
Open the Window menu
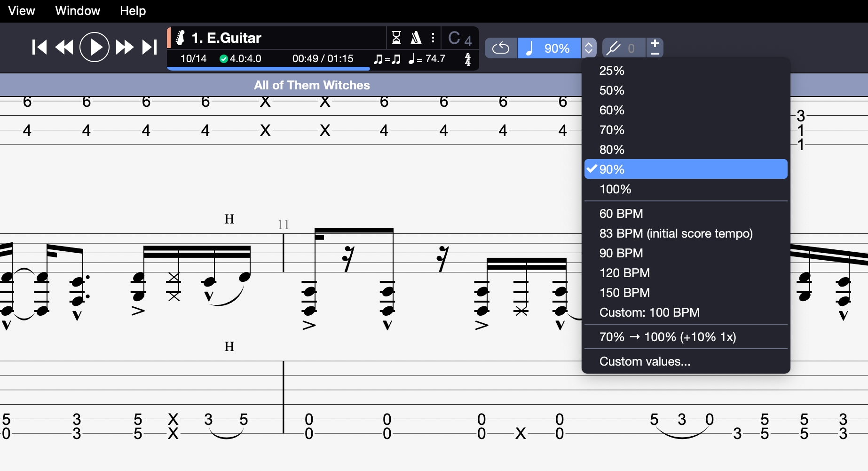click(77, 10)
